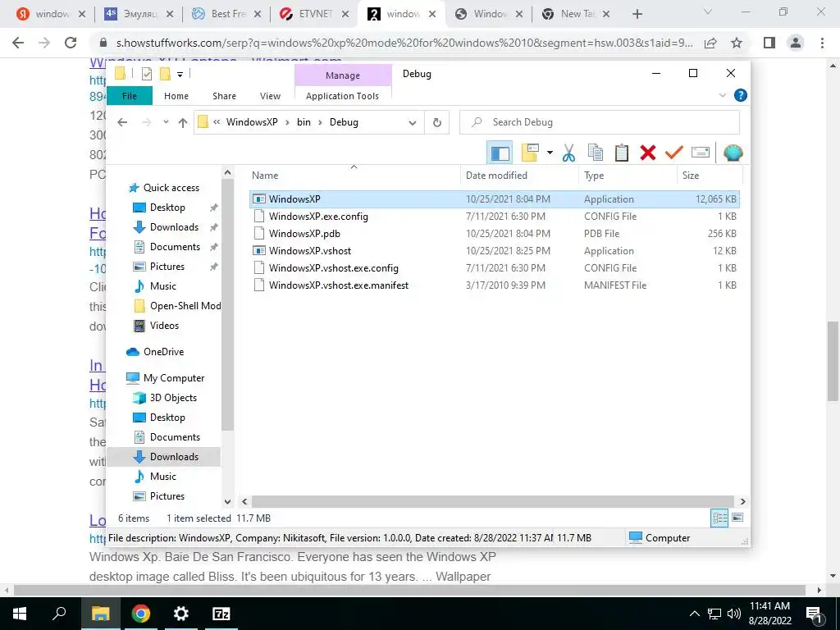Select WindowsXP.vshost application file
Viewport: 840px width, 630px height.
(495, 251)
